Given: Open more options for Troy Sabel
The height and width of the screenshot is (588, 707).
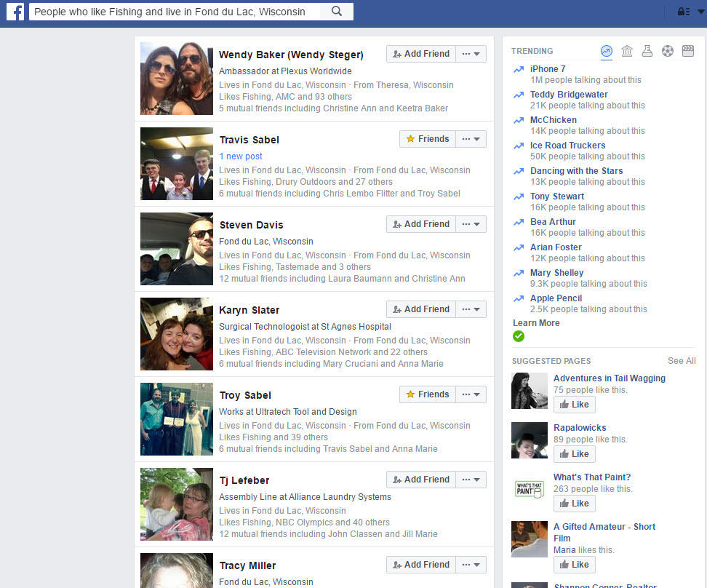Looking at the screenshot, I should (x=471, y=394).
